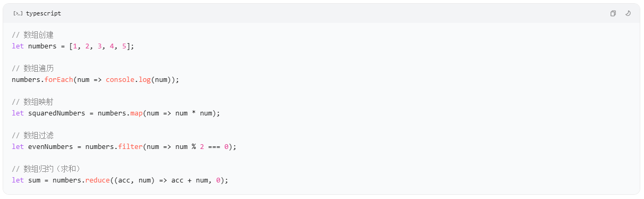Click the terminal icon beside typescript label
This screenshot has height=199, width=644.
point(18,13)
